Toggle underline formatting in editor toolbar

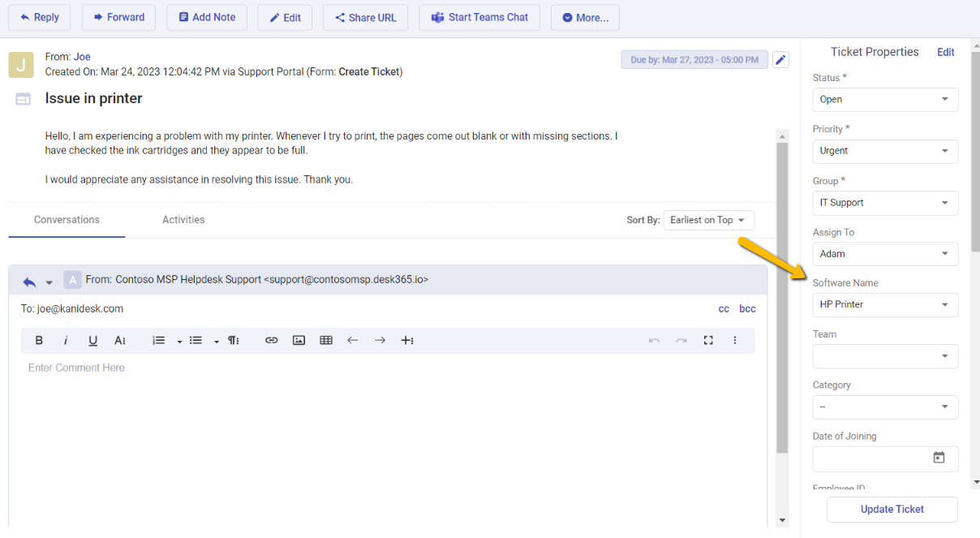pos(93,341)
